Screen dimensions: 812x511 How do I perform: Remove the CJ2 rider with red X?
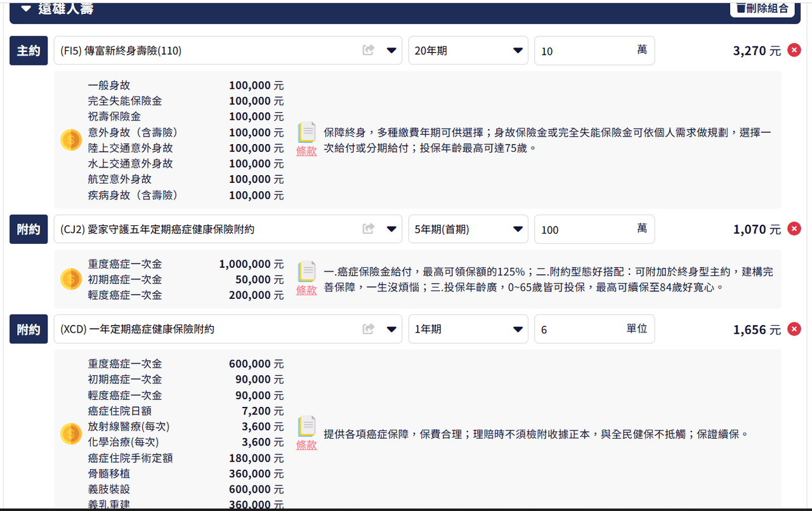(x=794, y=229)
